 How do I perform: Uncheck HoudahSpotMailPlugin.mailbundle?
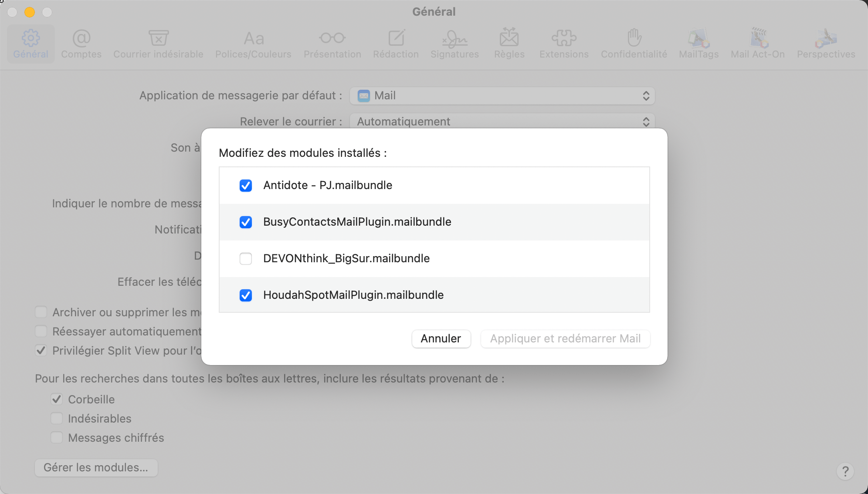[x=246, y=295]
